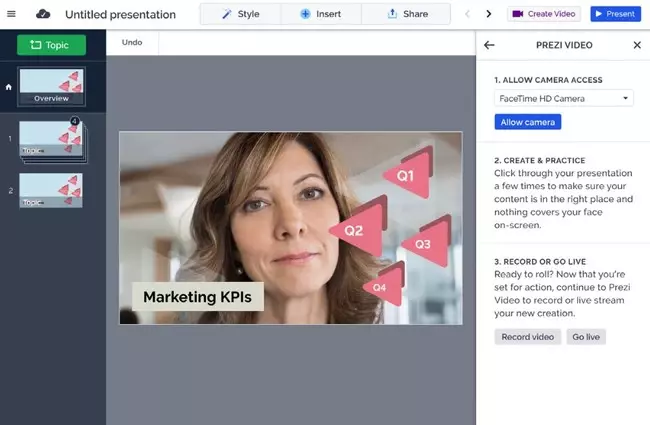Click the Record video button
The height and width of the screenshot is (425, 650).
click(527, 337)
